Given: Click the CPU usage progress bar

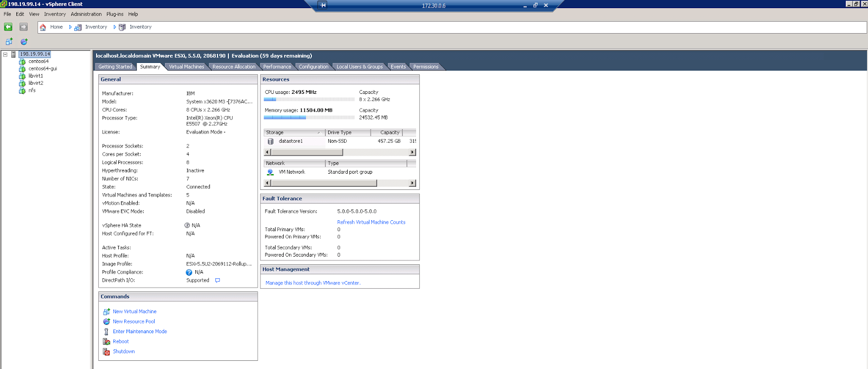Looking at the screenshot, I should [309, 99].
